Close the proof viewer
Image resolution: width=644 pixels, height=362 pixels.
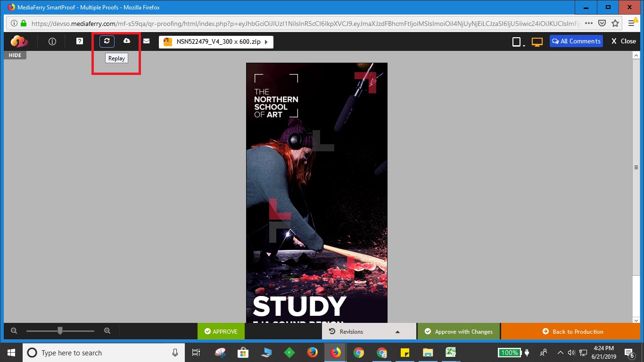click(624, 41)
